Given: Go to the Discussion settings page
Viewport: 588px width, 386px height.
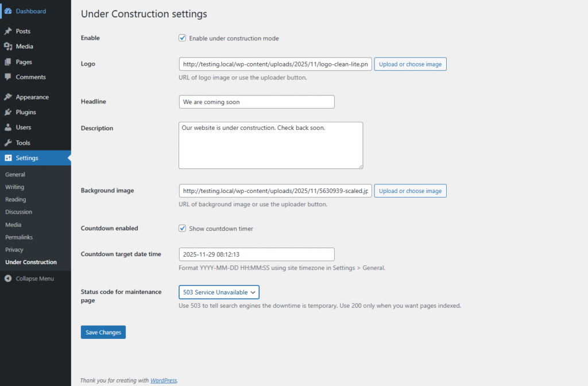Looking at the screenshot, I should click(x=18, y=212).
